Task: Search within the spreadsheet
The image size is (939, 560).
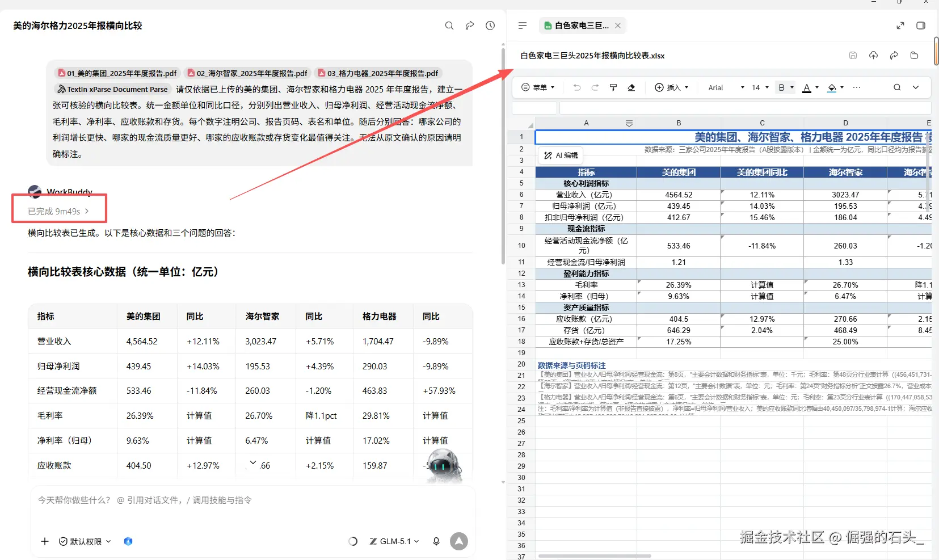Action: click(897, 87)
